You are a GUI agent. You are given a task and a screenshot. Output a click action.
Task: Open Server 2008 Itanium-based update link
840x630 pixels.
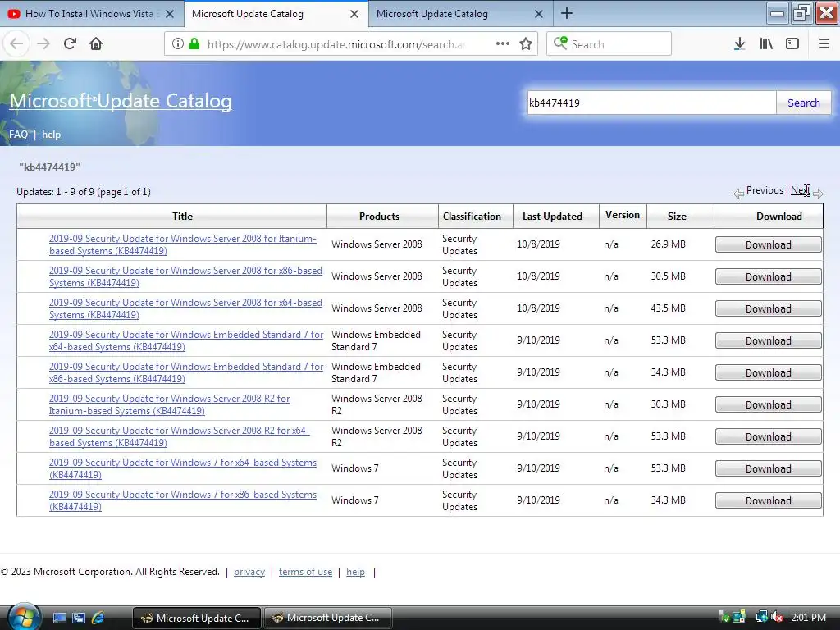[x=183, y=244]
